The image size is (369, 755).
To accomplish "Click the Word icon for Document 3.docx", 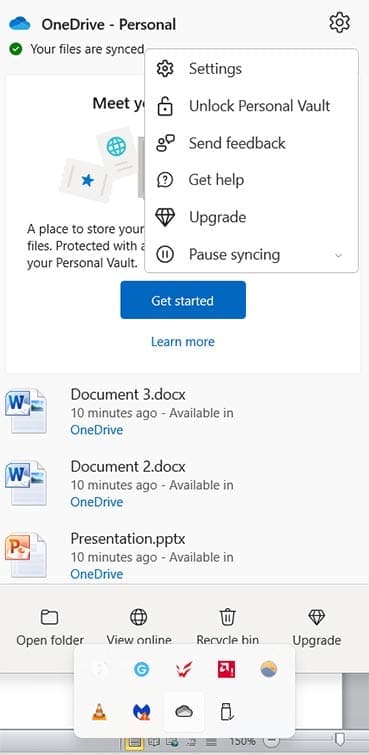I will [x=26, y=411].
